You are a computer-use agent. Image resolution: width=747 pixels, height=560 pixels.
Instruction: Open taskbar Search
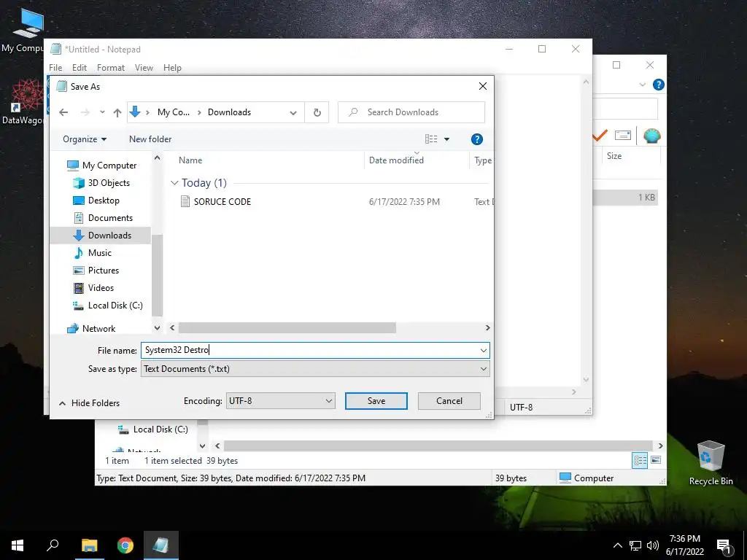tap(53, 545)
